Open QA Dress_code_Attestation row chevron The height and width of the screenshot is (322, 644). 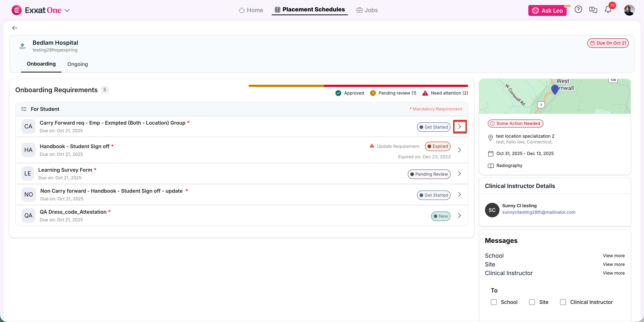coord(459,216)
